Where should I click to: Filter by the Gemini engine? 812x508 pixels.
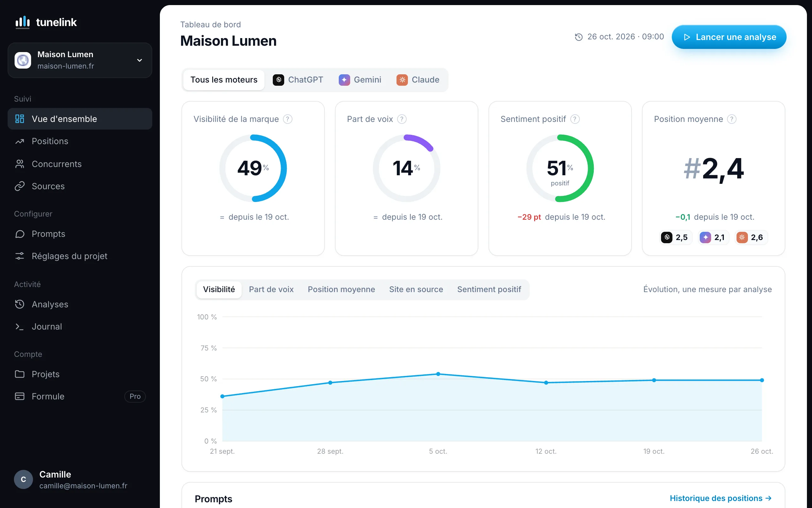[x=360, y=80]
